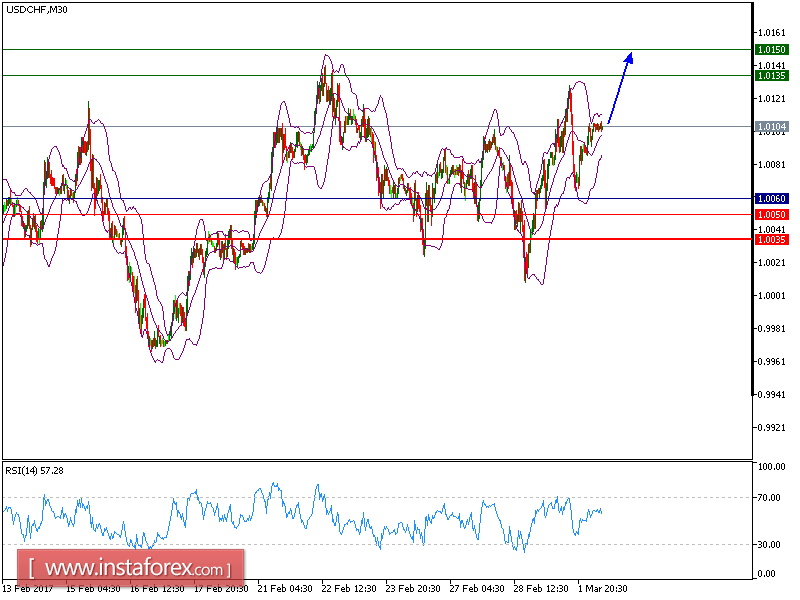The height and width of the screenshot is (600, 800).
Task: Click the blue 1.0060 support tag
Action: [771, 198]
